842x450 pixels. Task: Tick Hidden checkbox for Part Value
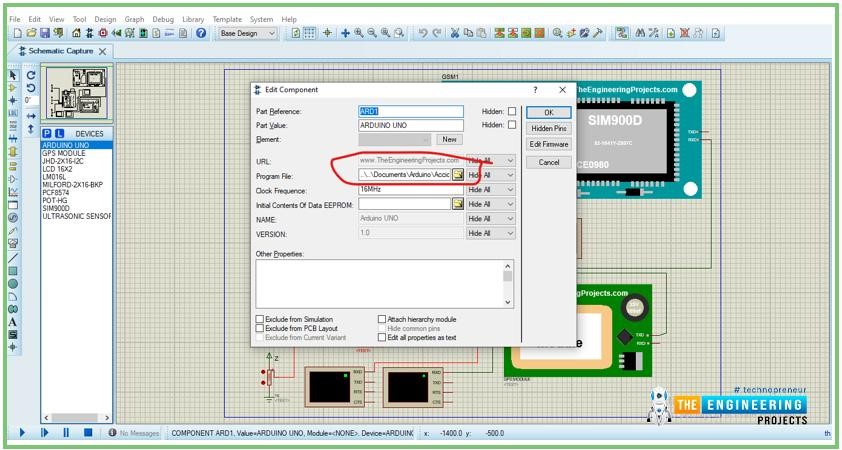coord(512,125)
